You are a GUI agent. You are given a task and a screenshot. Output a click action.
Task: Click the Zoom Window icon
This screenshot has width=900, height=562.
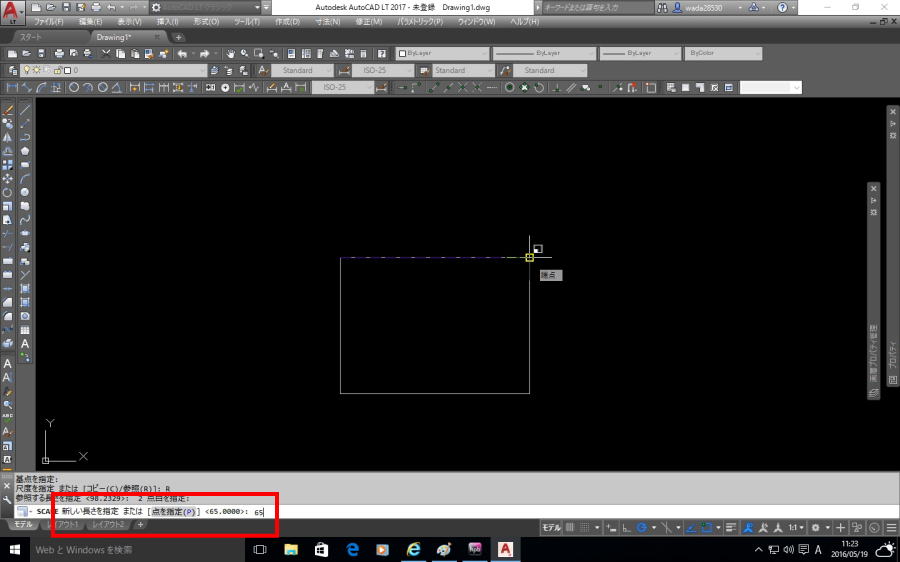coord(259,53)
